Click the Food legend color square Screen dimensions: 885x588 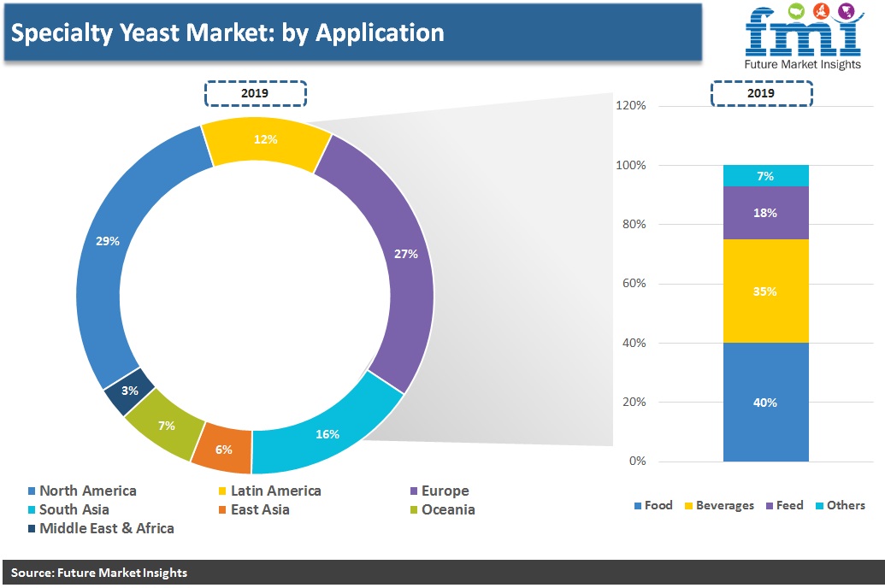click(x=638, y=506)
